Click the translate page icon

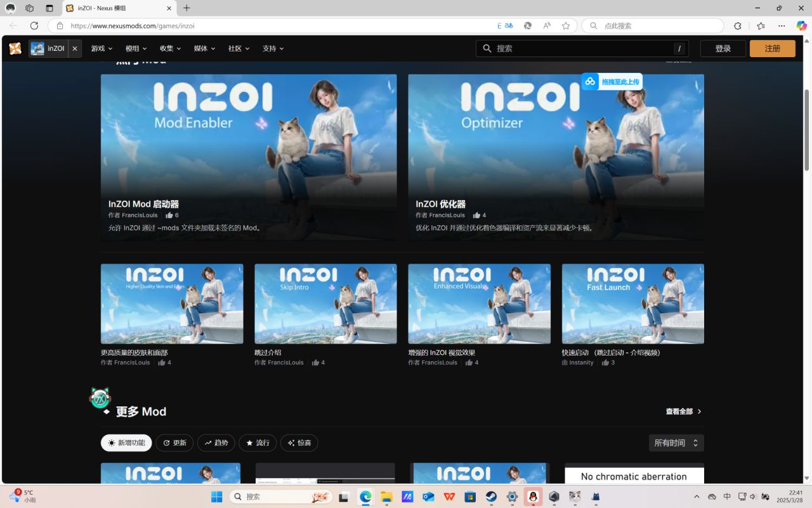[x=506, y=25]
